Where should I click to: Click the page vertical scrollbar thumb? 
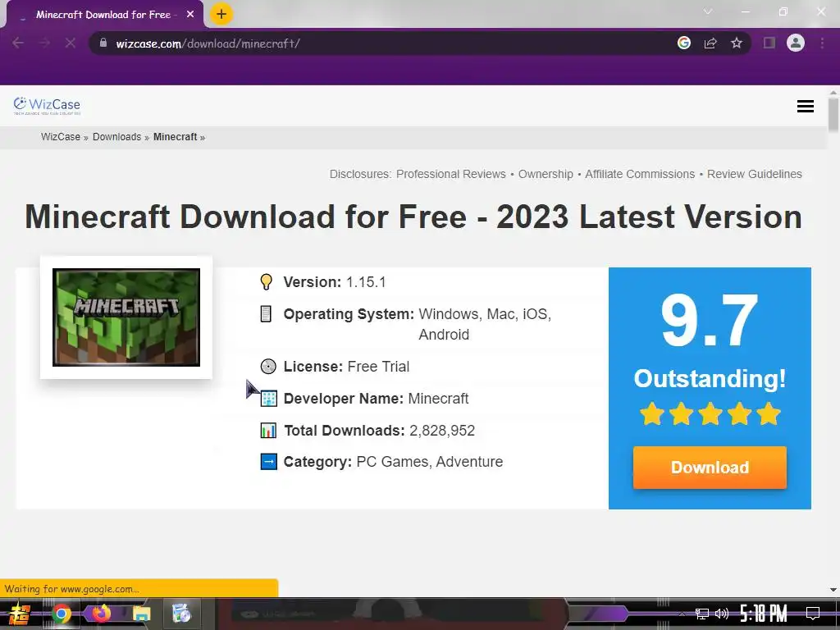pyautogui.click(x=833, y=115)
